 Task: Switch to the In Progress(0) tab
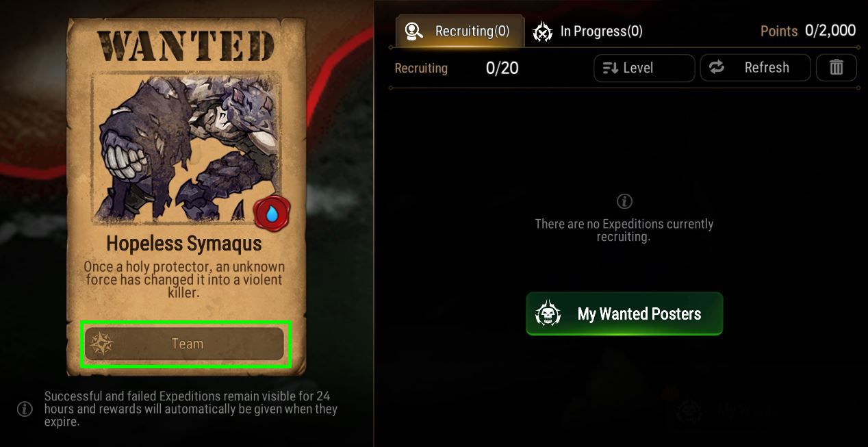[589, 31]
